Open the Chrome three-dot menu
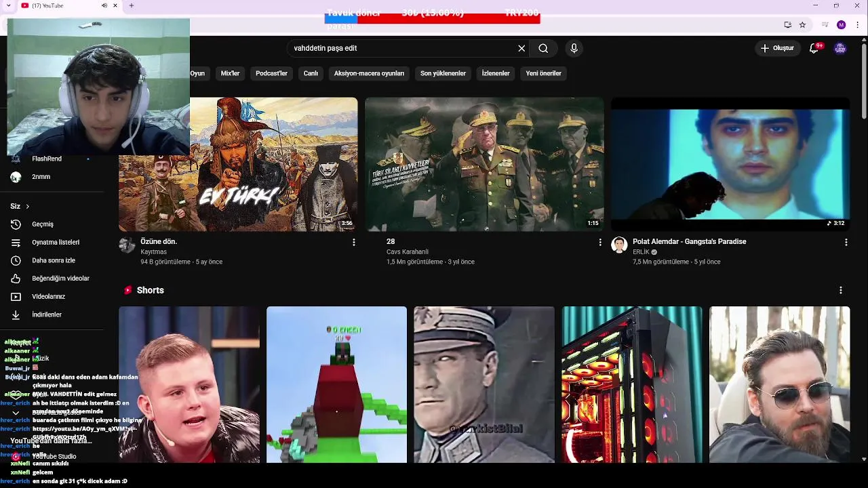Viewport: 868px width, 488px height. 858,25
